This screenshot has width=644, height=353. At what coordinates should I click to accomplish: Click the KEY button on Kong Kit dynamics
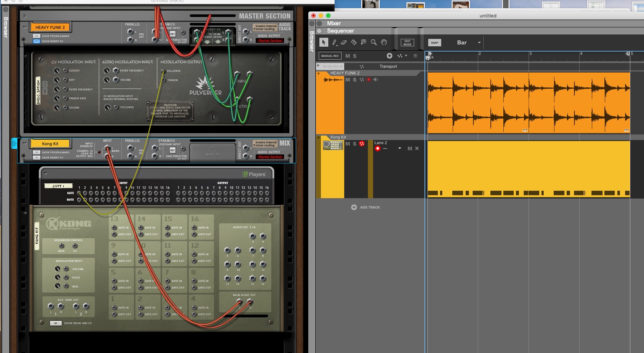(x=172, y=150)
